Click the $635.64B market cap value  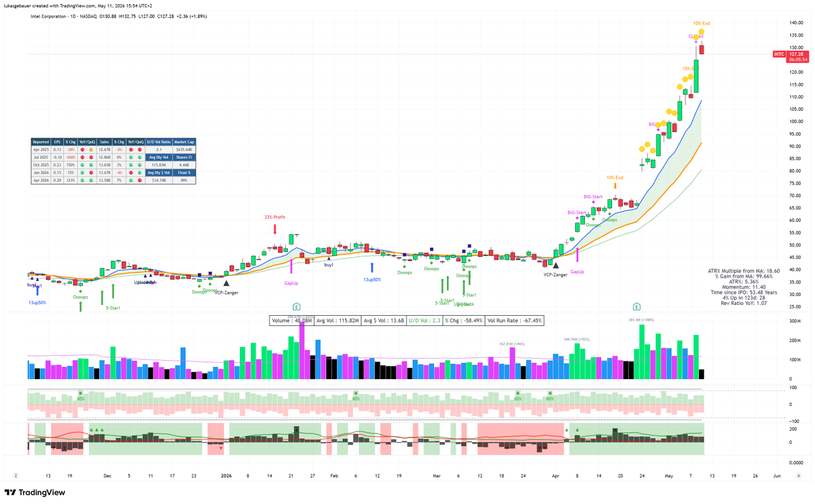[184, 149]
